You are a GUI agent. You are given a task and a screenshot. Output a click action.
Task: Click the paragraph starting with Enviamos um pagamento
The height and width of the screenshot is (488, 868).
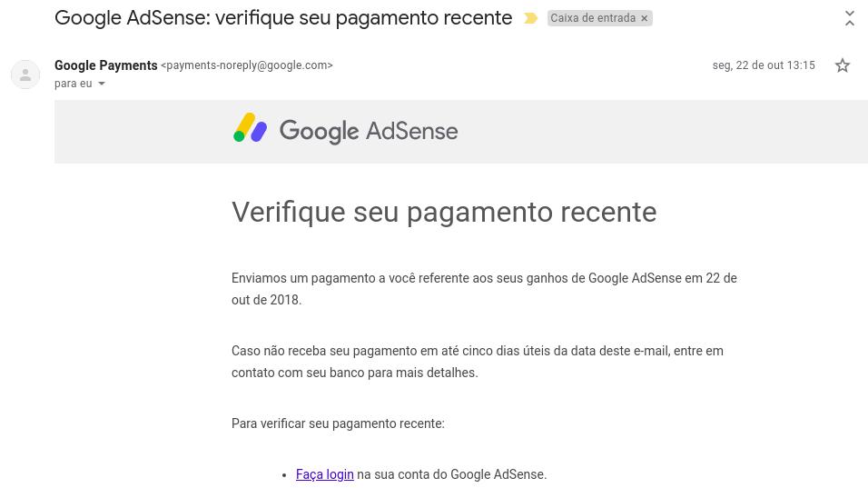point(484,289)
